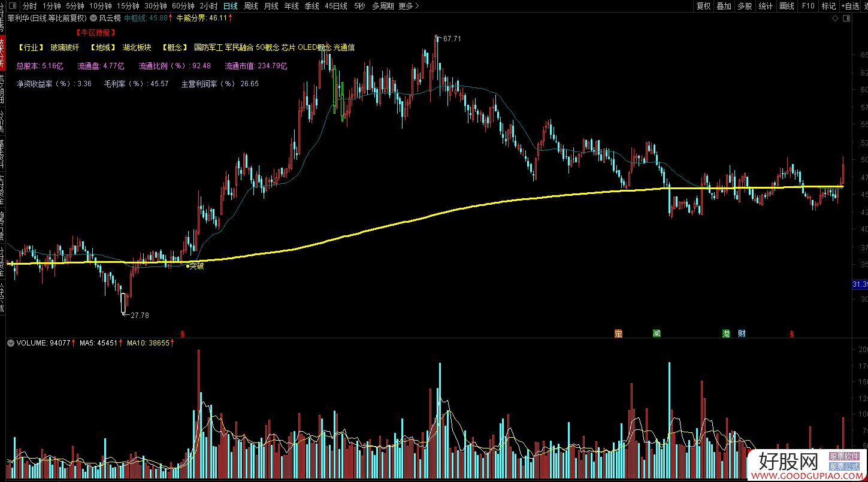Screen dimensions: 868x482
Task: Open the 风云榜 indicator dropdown arrow
Action: click(93, 18)
